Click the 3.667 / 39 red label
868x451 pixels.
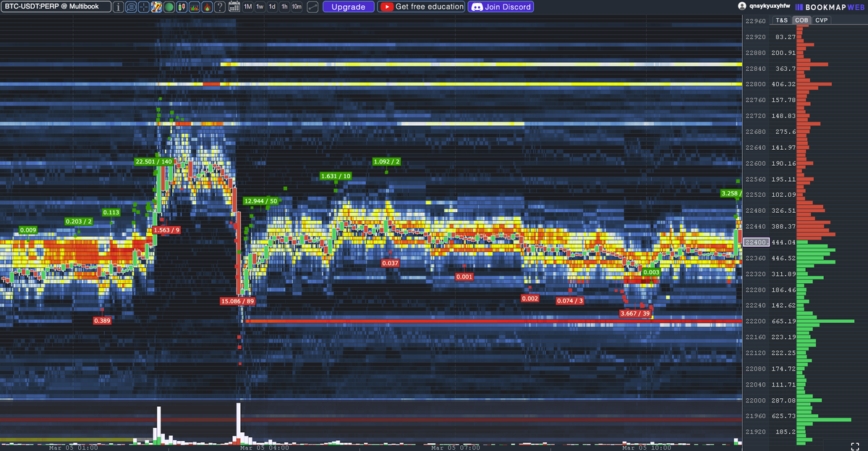pyautogui.click(x=635, y=313)
